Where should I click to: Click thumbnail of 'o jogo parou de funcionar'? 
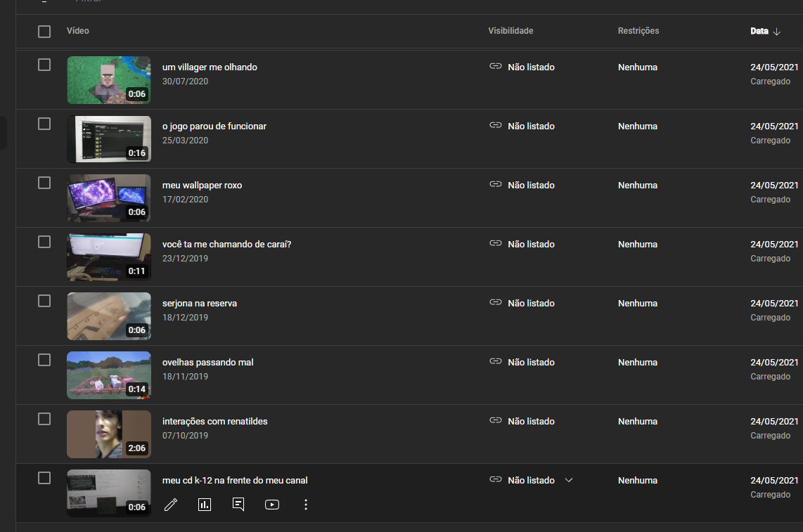point(109,139)
